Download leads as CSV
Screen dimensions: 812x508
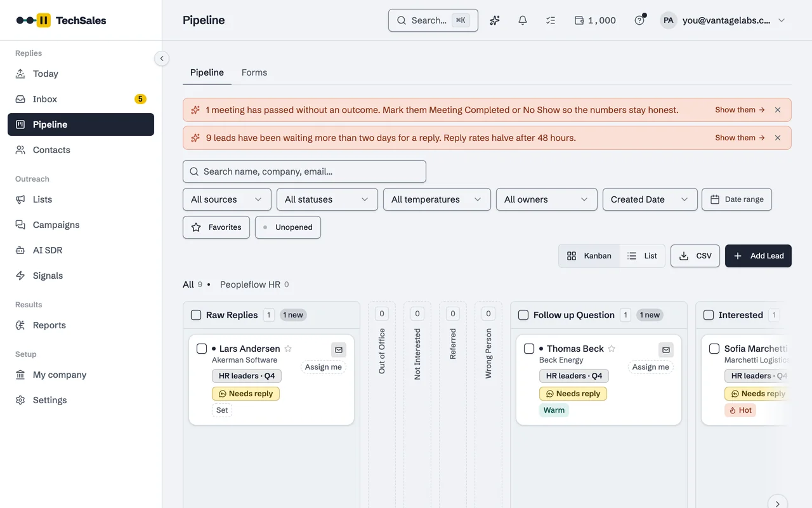click(x=695, y=256)
